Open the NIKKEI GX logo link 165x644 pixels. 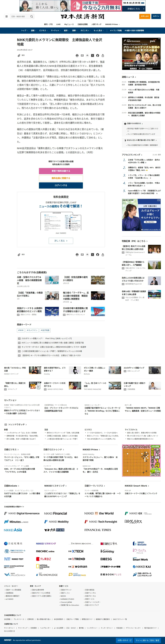[x=138, y=513]
